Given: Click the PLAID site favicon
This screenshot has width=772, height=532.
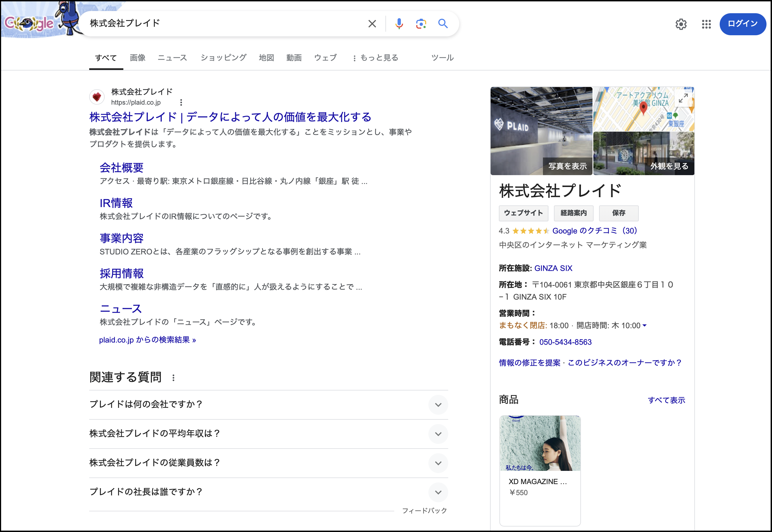Looking at the screenshot, I should (x=97, y=97).
